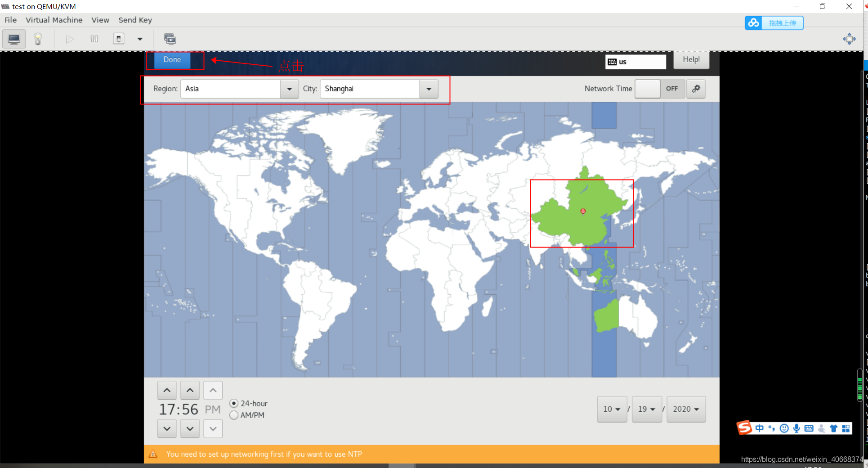Select the 24-hour radio button

(234, 403)
